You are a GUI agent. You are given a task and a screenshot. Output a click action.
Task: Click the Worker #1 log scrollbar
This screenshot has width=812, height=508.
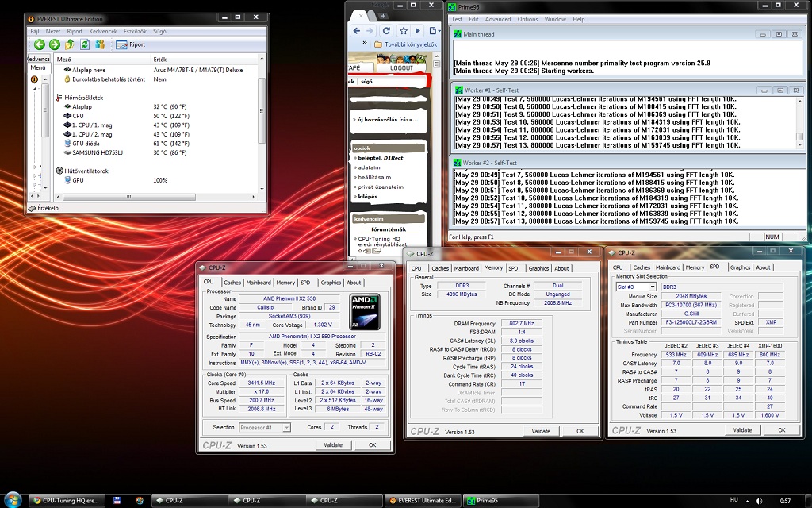click(x=799, y=122)
